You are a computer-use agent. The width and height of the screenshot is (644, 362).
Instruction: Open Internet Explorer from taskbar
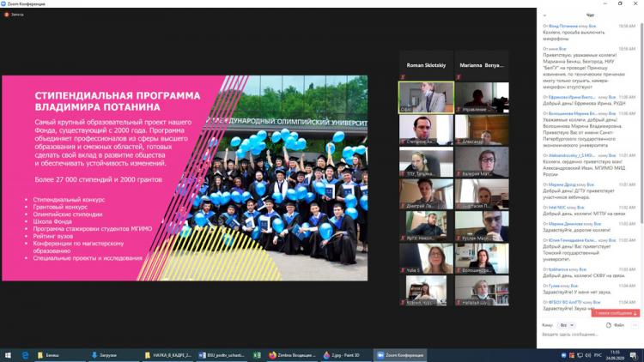[x=25, y=355]
